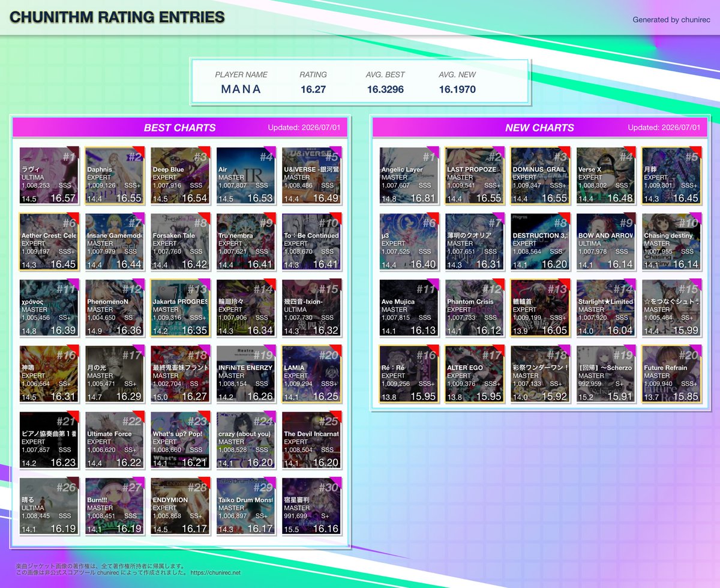Select the ピアノ協奏曲第１番 chart card
This screenshot has width=720, height=588.
pos(49,440)
